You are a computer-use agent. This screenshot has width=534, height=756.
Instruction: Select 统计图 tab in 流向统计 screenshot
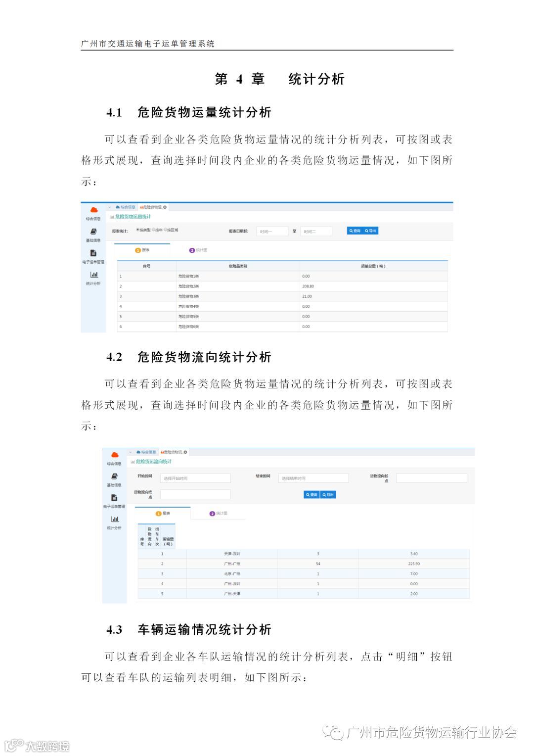click(x=219, y=514)
